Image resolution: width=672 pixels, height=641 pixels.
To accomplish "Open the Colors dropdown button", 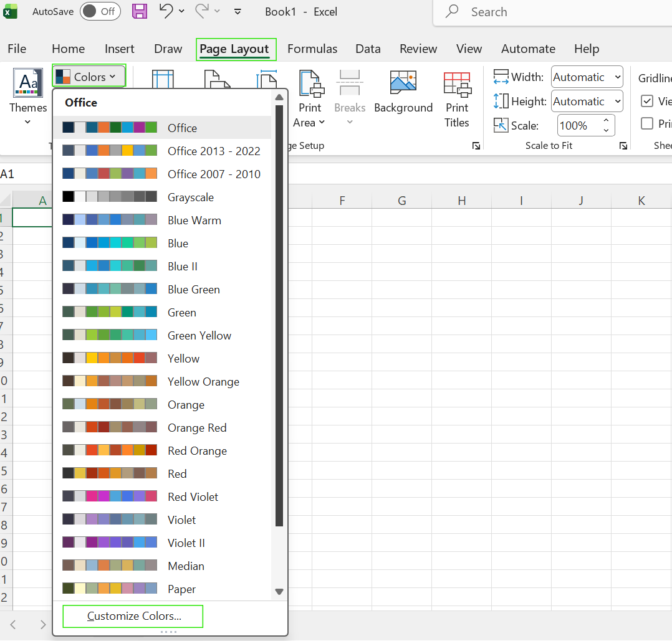I will pyautogui.click(x=89, y=77).
